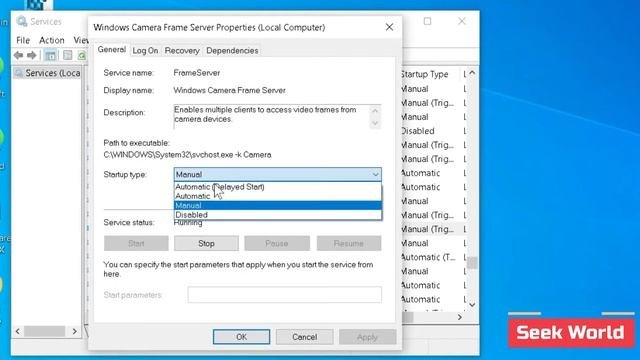Click the Start parameters input field
This screenshot has width=640, height=360.
(285, 295)
